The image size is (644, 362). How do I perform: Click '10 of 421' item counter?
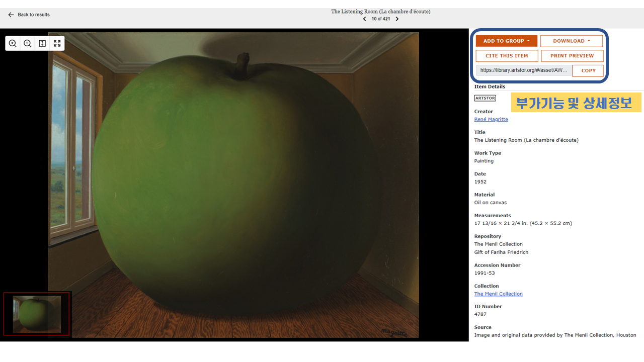click(381, 19)
